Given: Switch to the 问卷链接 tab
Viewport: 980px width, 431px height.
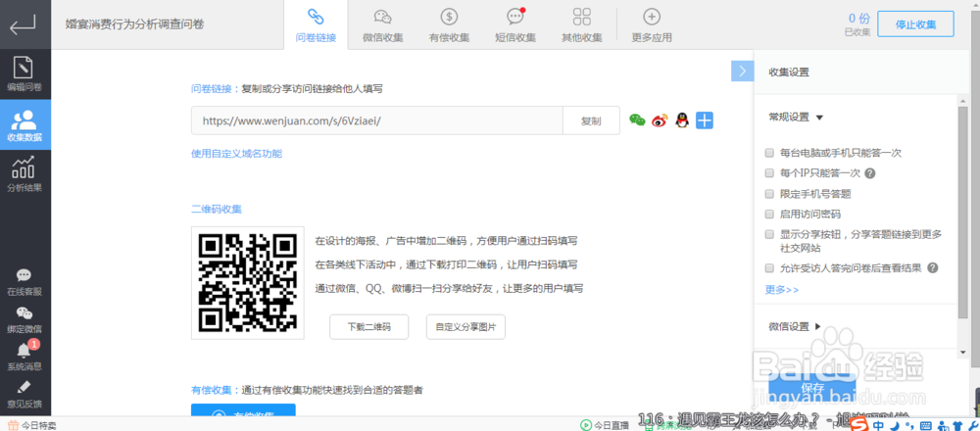Looking at the screenshot, I should pos(316,25).
